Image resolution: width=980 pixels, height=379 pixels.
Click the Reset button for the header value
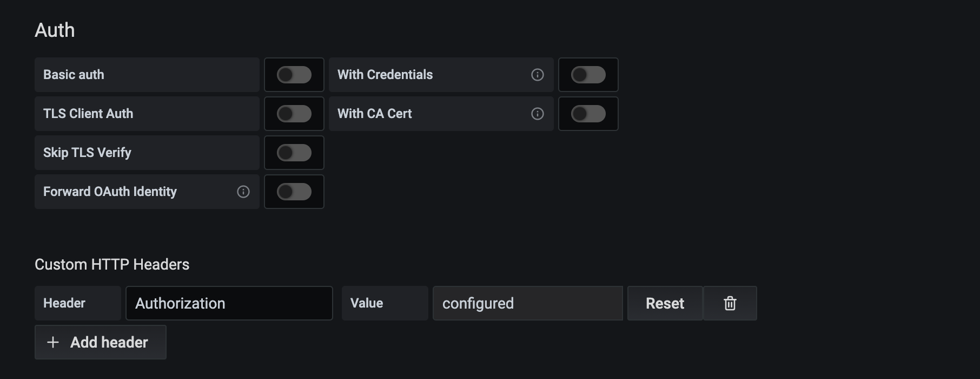pyautogui.click(x=664, y=303)
